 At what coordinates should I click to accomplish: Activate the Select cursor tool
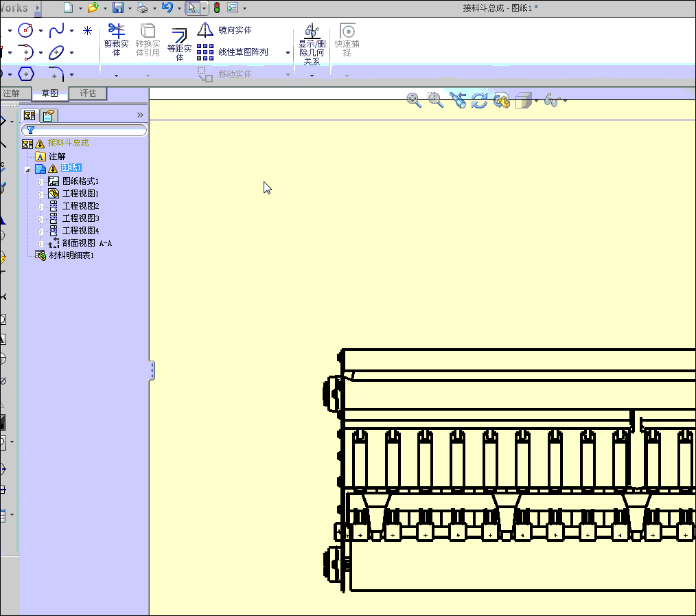coord(192,8)
